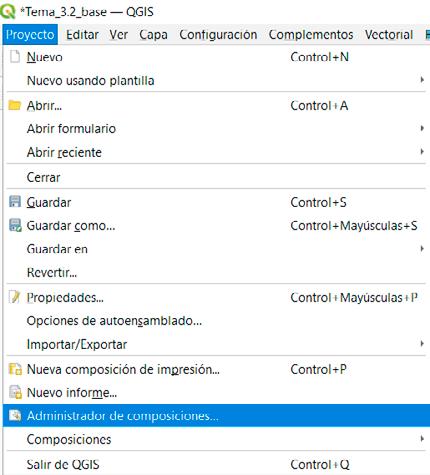This screenshot has height=475, width=430.
Task: Click the QGIS logo in title bar
Action: [8, 11]
